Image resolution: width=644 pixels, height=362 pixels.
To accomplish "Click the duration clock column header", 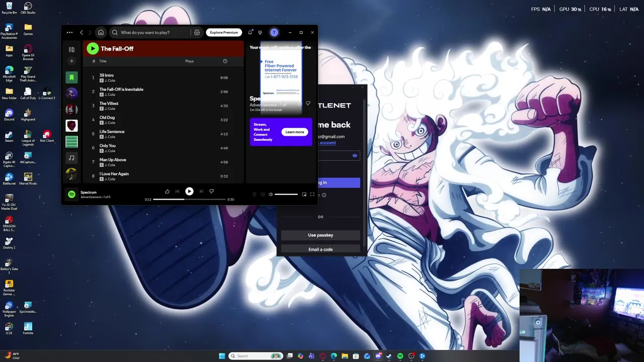I will (225, 61).
